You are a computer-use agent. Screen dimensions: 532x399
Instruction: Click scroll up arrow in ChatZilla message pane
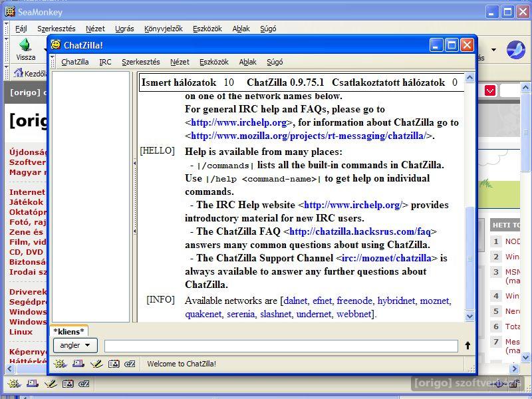point(469,78)
